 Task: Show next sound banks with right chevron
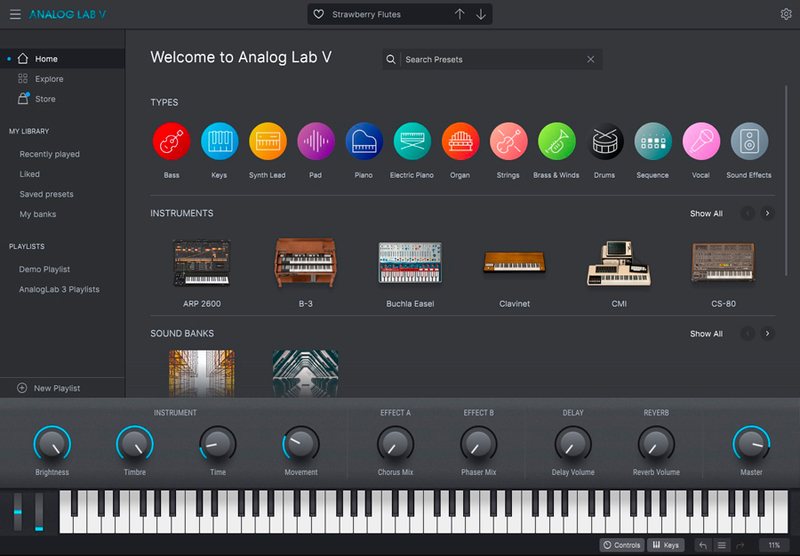pyautogui.click(x=767, y=334)
